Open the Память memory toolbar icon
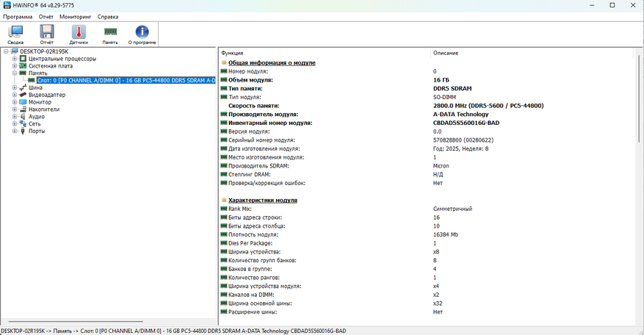Screen dimensions: 644x335 (x=110, y=32)
